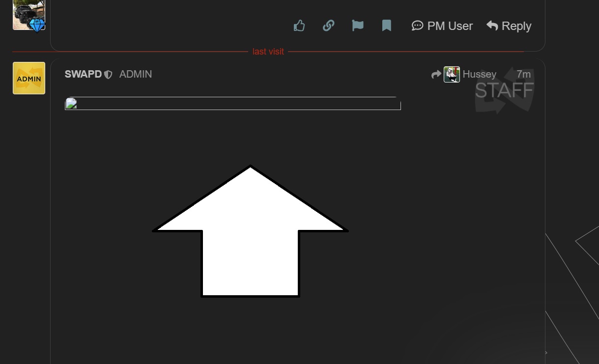Like the post with the thumbs-up icon
Viewport: 599px width, 364px height.
tap(299, 26)
